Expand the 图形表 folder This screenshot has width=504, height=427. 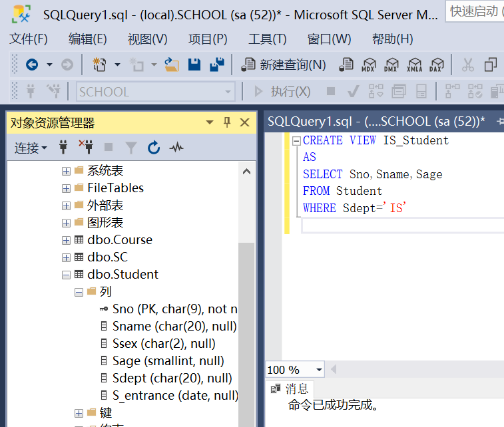(66, 223)
